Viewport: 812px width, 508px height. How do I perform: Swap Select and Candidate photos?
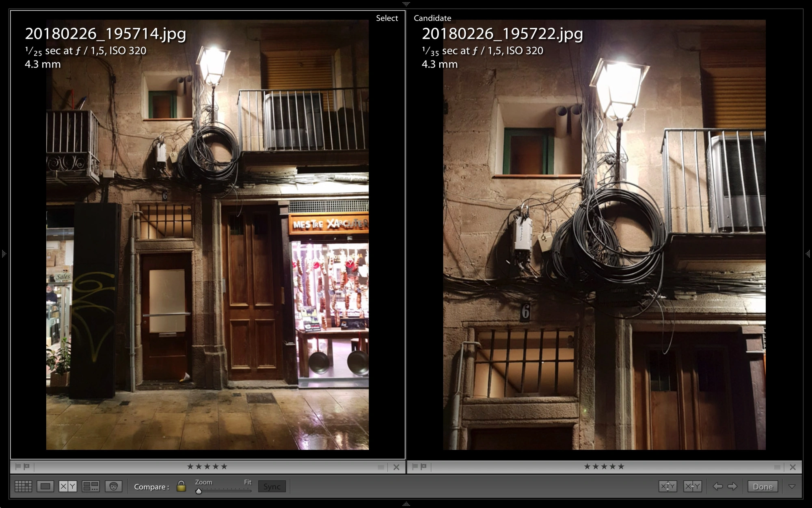click(667, 486)
